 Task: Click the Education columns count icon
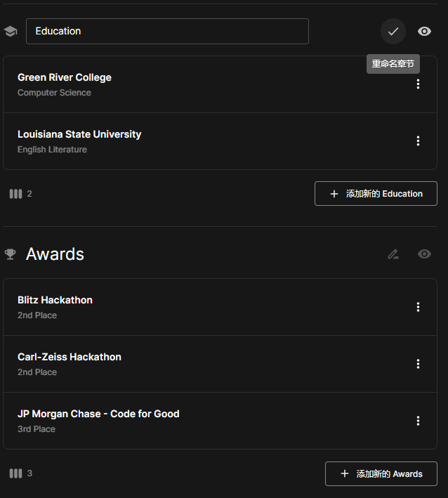tap(15, 194)
